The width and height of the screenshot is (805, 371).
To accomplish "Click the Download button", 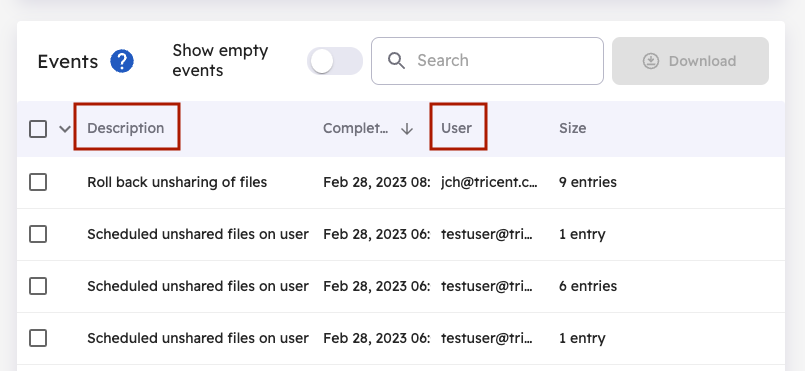I will click(x=690, y=61).
